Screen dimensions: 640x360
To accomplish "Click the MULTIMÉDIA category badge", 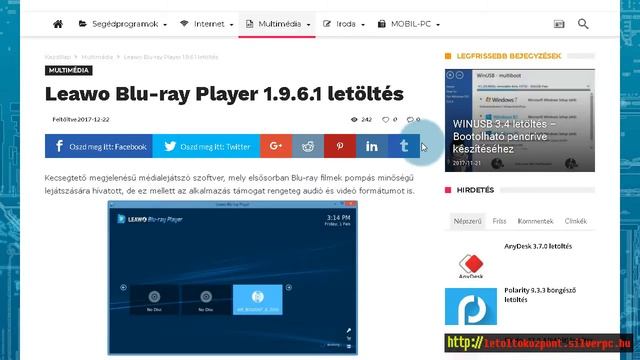I will tap(69, 71).
